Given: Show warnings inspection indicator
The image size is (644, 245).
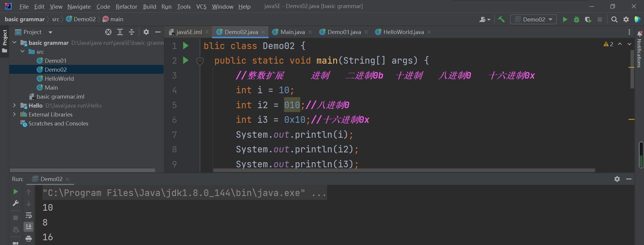Looking at the screenshot, I should pyautogui.click(x=608, y=44).
